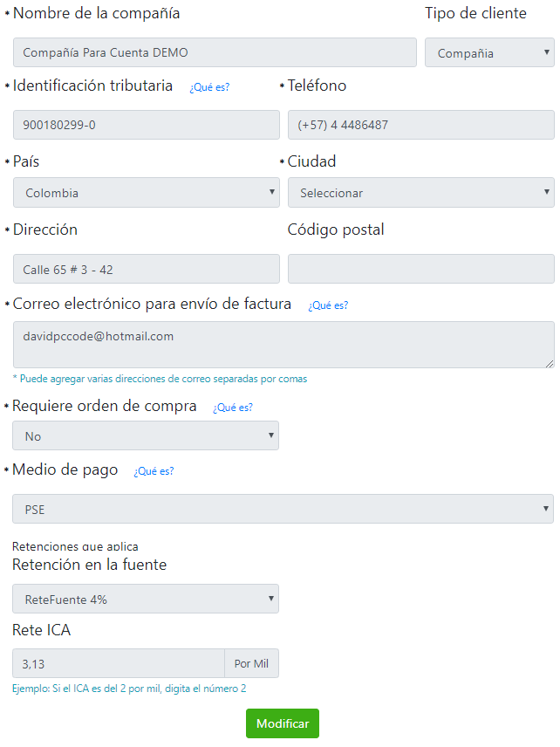Screen dimensions: 560x747
Task: Open the Medio de pago PSE dropdown
Action: [x=282, y=508]
